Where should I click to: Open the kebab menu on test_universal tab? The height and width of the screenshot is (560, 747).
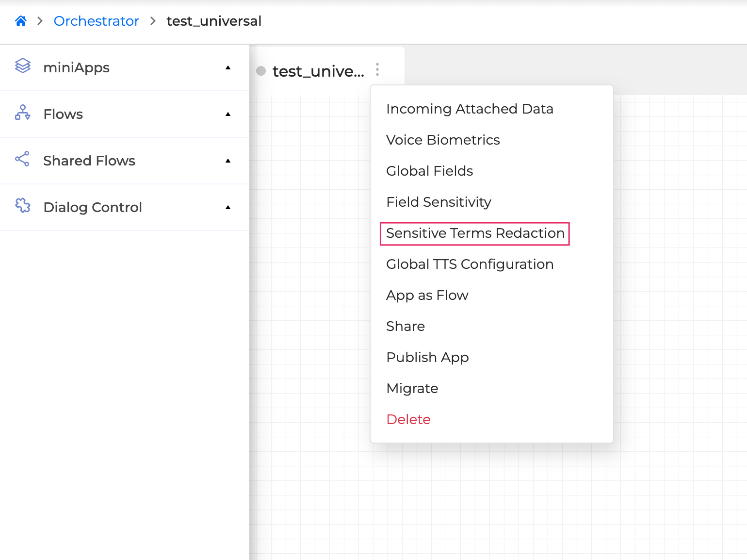click(377, 70)
